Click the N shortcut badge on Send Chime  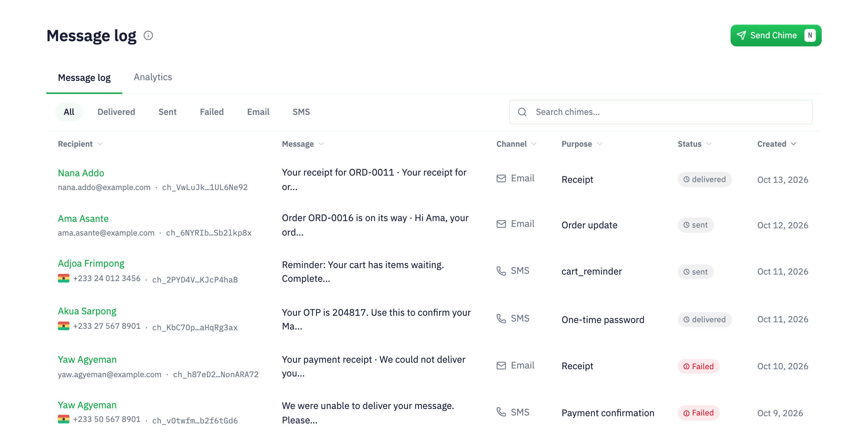(810, 35)
